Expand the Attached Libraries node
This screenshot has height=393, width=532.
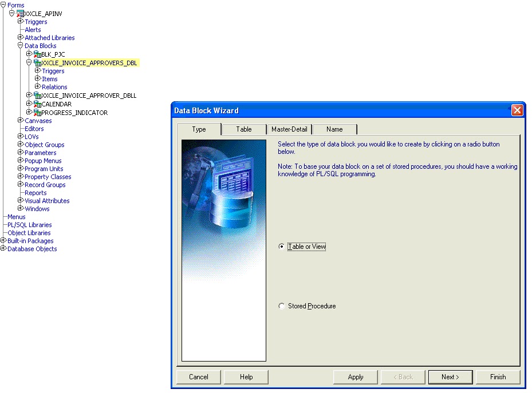(x=21, y=37)
